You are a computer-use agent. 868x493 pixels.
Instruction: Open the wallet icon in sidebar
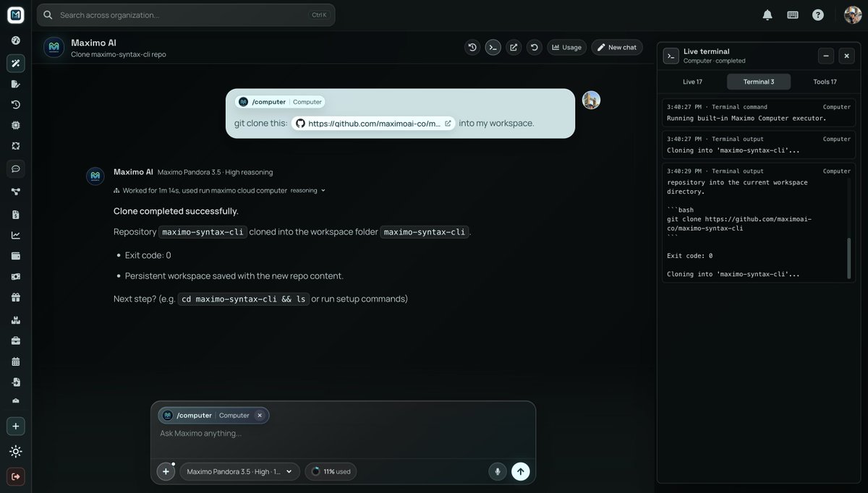[x=16, y=255]
